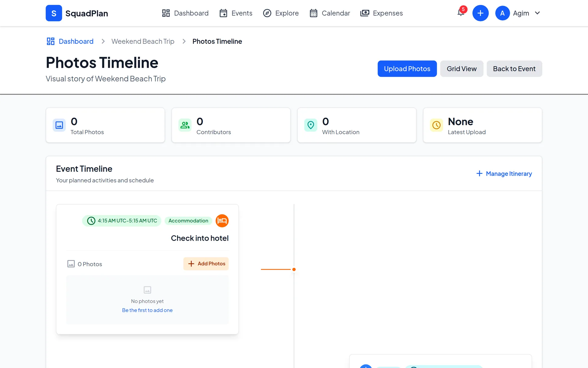Open the Events nav item
The image size is (588, 368).
point(236,13)
